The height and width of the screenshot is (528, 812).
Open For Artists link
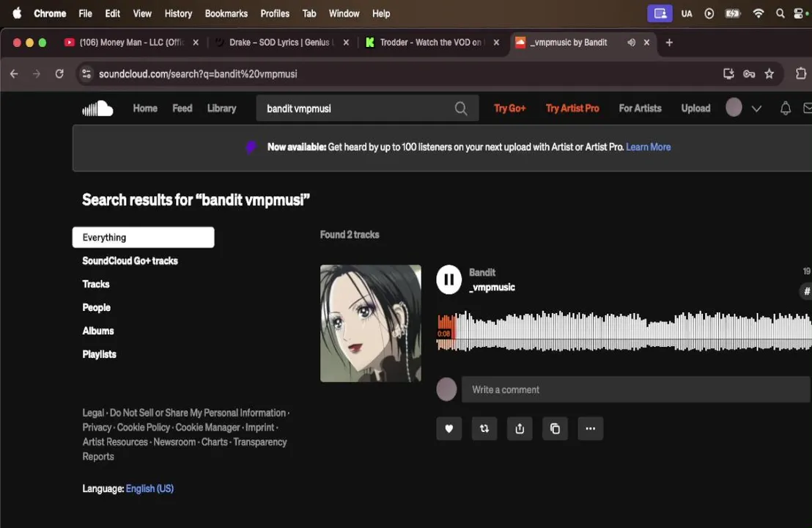click(640, 109)
